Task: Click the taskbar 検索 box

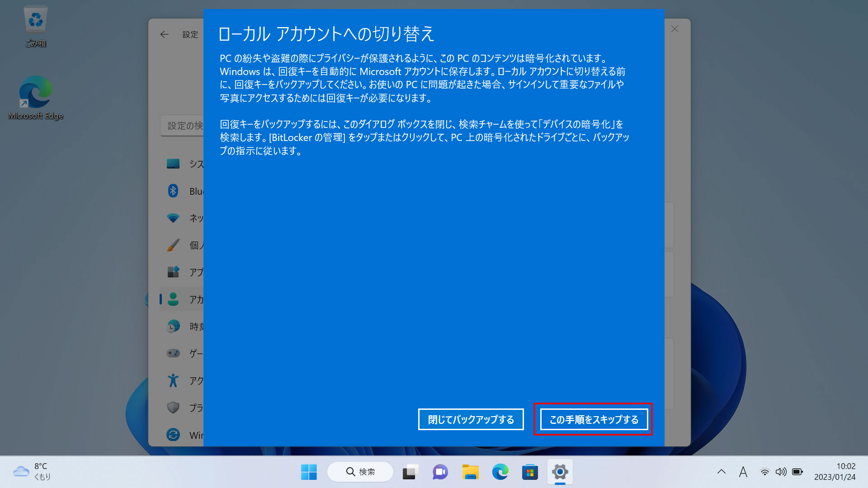Action: point(360,472)
